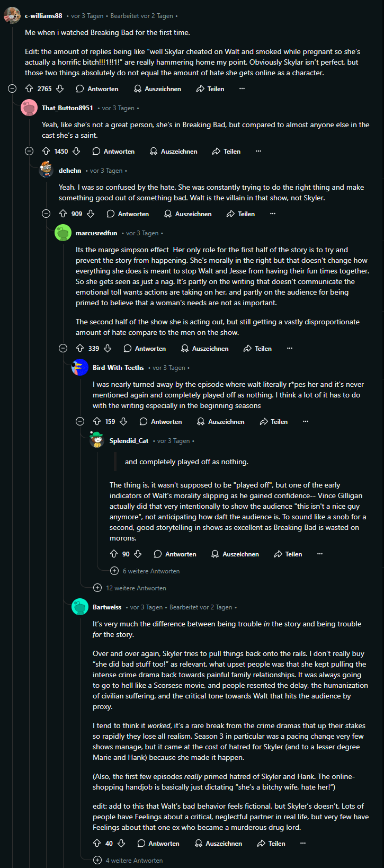Open marcusredfun's green avatar
The height and width of the screenshot is (868, 384).
tap(63, 233)
